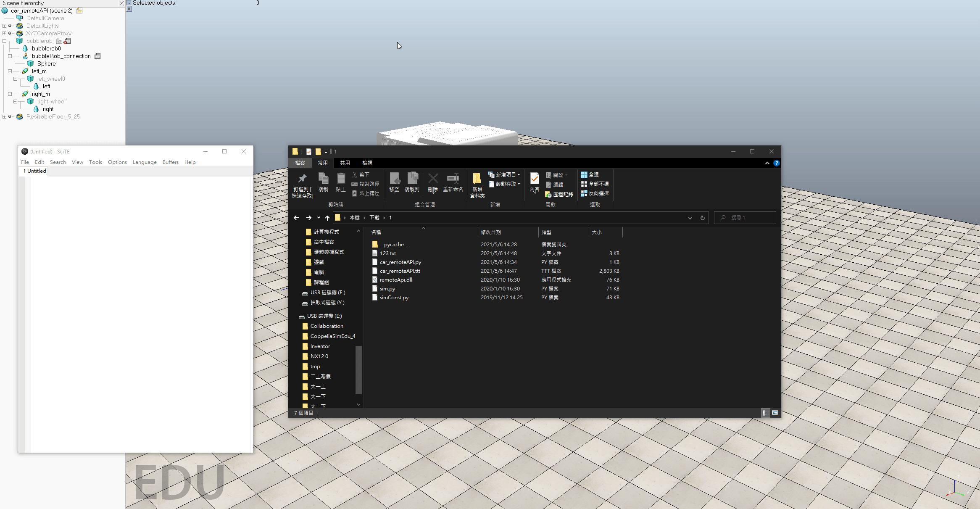Open the Easy access (輕鬆存取) dropdown
The width and height of the screenshot is (980, 509).
[504, 184]
